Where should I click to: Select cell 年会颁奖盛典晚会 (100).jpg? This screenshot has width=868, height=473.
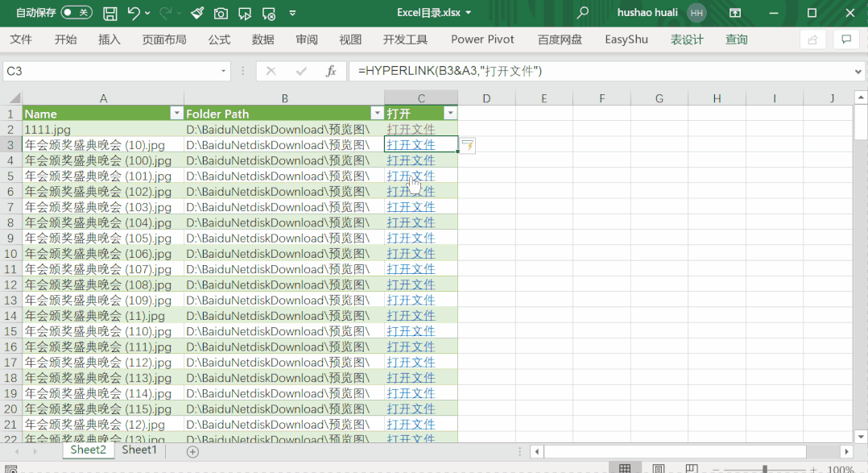click(103, 160)
